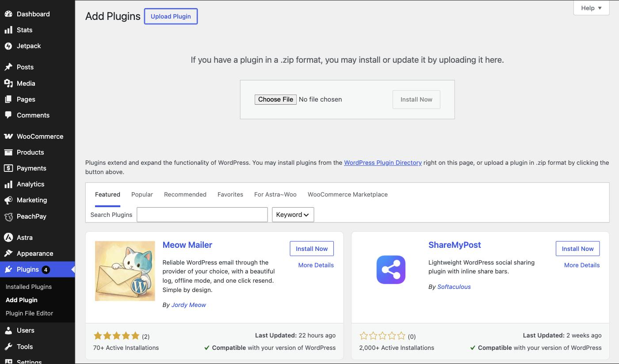The image size is (619, 364).
Task: Click the WooCommerce logo icon
Action: [8, 136]
